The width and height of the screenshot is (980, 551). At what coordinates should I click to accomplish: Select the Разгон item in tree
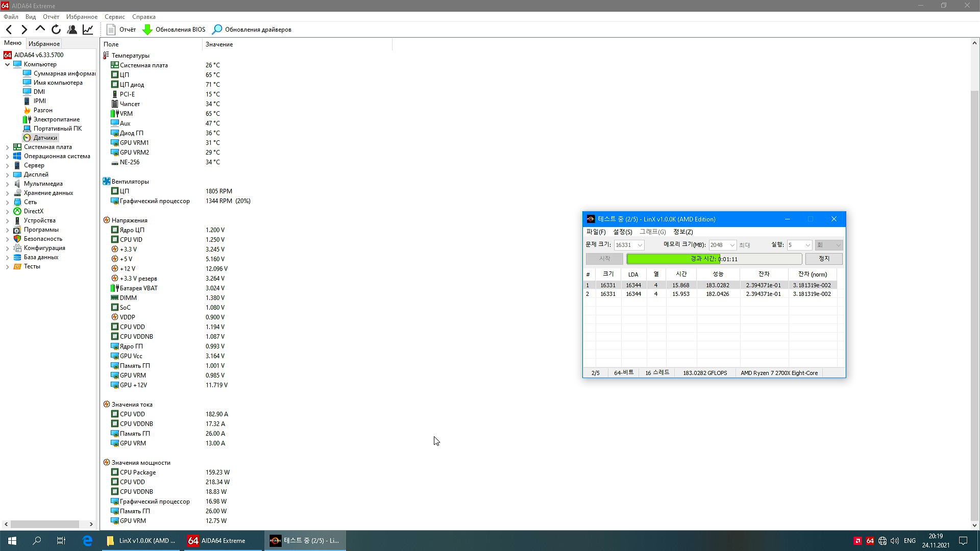tap(43, 110)
